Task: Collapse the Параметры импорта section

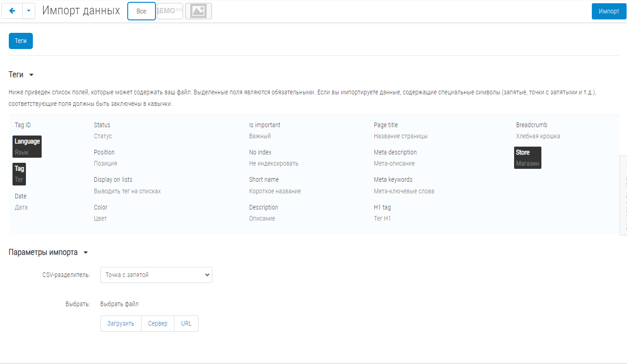Action: click(48, 253)
